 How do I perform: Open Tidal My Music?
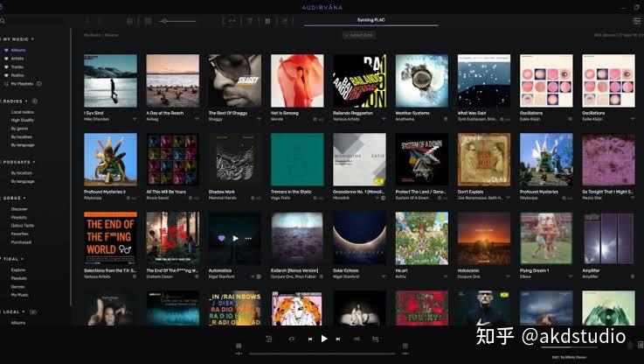coord(20,295)
